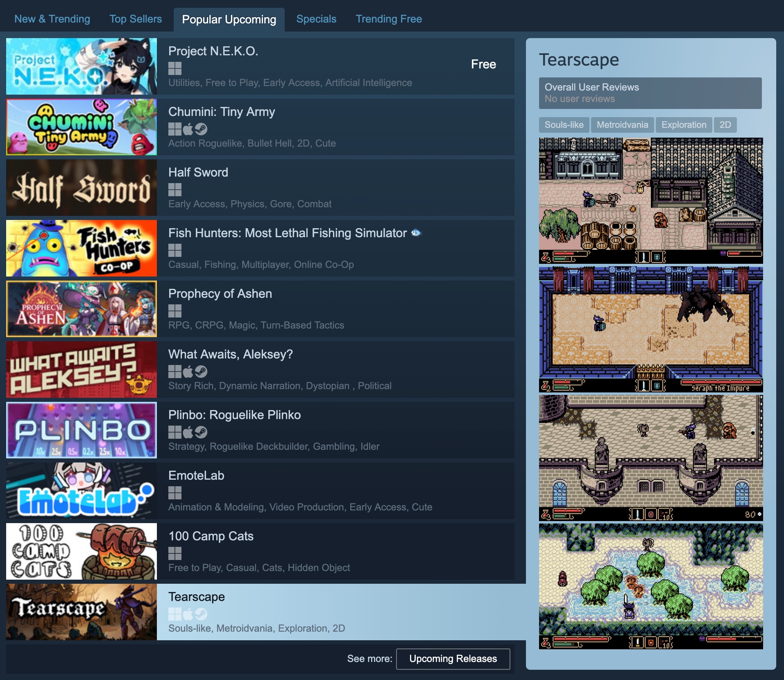784x680 pixels.
Task: View Seraph the Impure boss fight screenshot
Action: coord(651,329)
